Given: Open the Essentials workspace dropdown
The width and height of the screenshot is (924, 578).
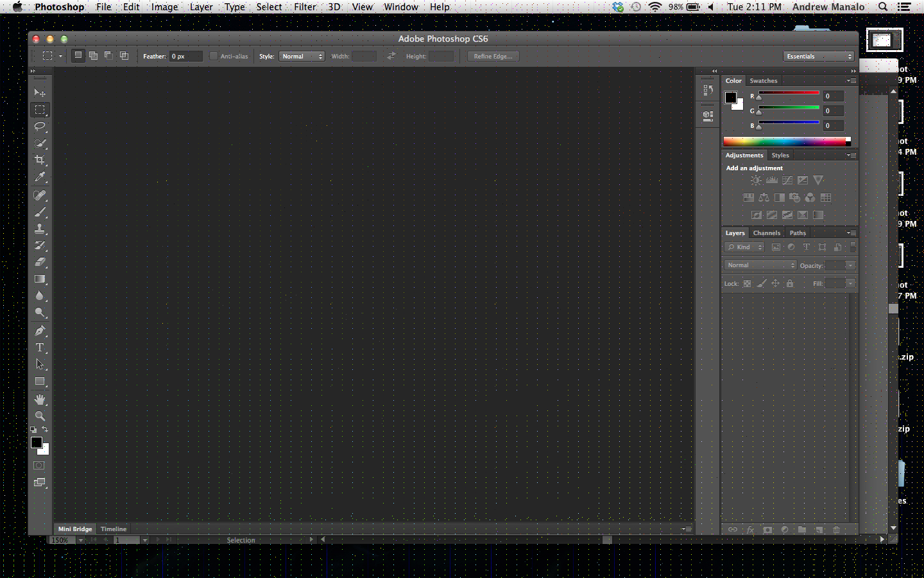Looking at the screenshot, I should coord(819,57).
